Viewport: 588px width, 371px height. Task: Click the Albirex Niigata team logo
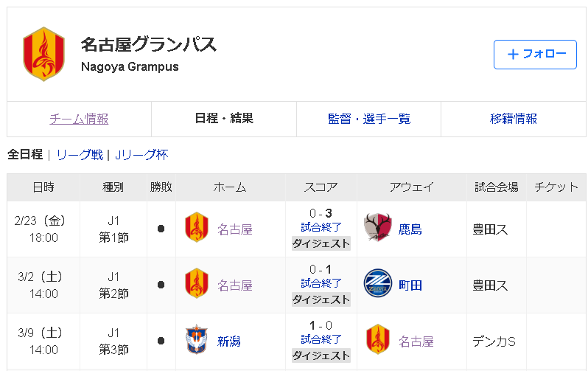(196, 341)
